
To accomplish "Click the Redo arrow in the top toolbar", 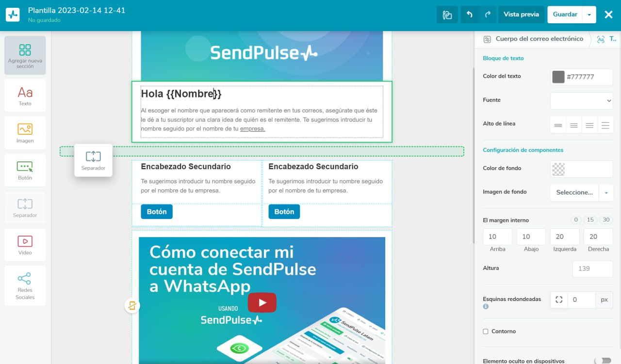I will [x=488, y=15].
